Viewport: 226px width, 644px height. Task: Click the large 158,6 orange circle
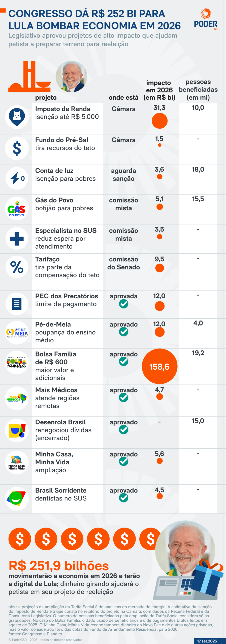pos(159,366)
